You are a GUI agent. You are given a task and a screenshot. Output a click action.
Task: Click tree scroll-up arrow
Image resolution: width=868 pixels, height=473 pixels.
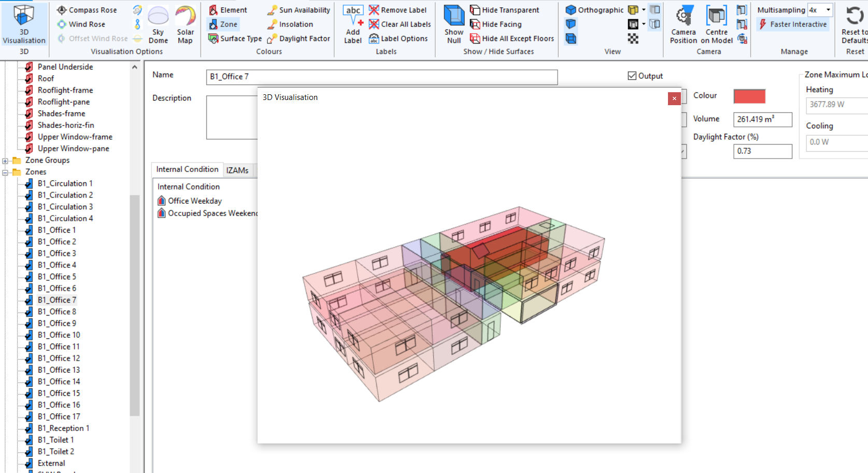[135, 67]
